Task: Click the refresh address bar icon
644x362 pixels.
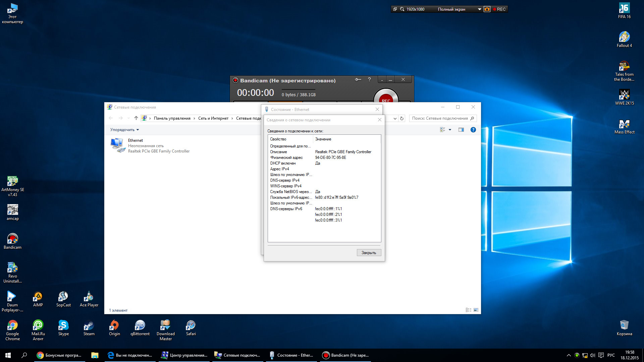Action: (402, 118)
